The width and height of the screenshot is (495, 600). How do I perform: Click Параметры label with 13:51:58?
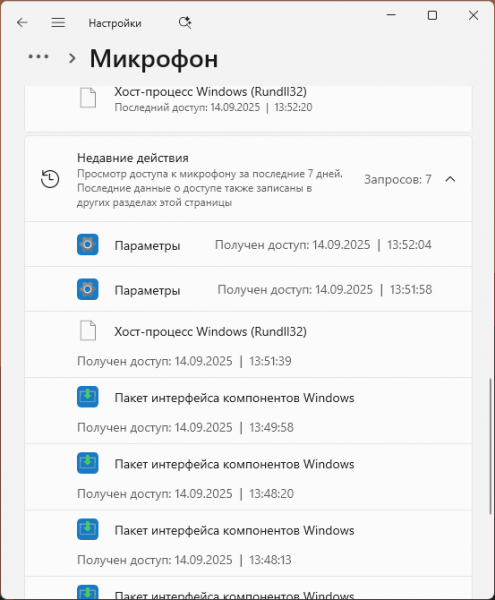click(x=147, y=290)
